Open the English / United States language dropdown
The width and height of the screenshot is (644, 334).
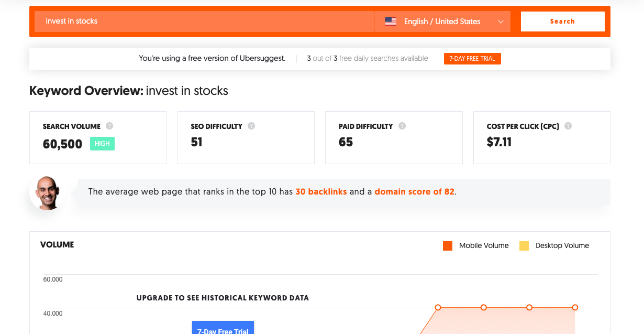(442, 21)
